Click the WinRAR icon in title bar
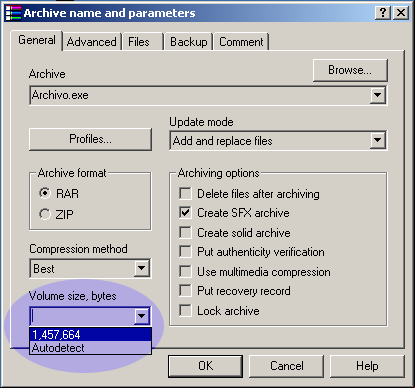 pos(13,13)
